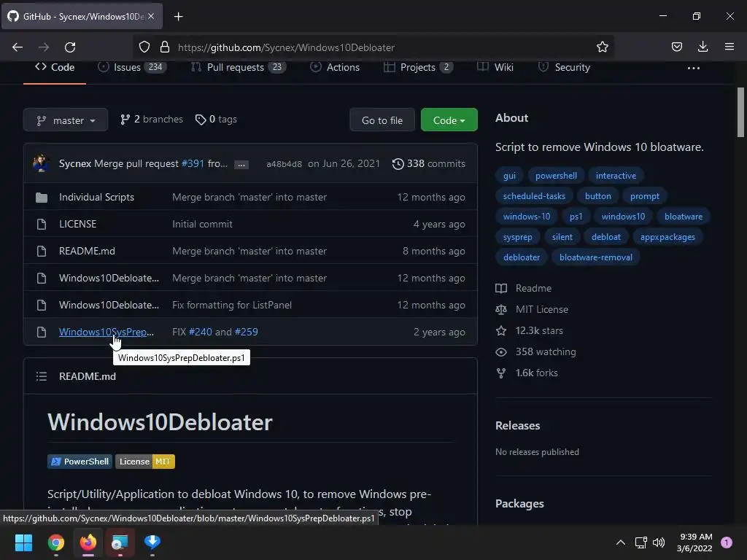Open the MIT License link
Viewport: 747px width, 560px height.
tap(532, 309)
